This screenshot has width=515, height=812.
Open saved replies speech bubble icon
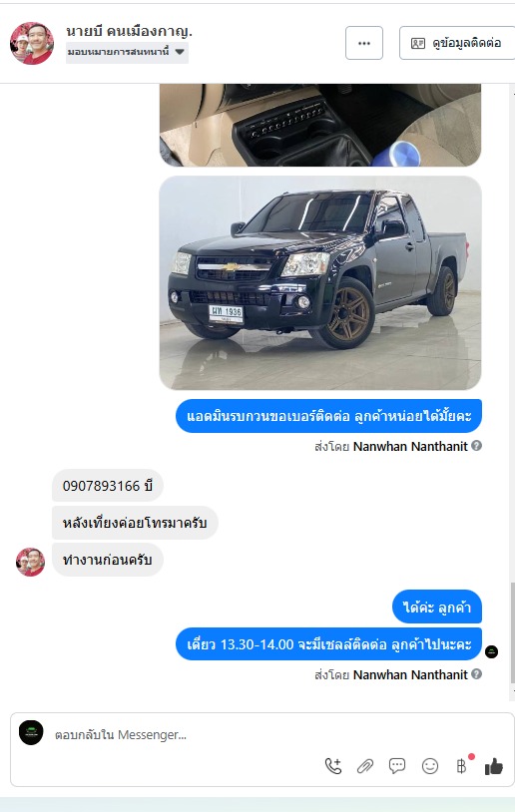tap(397, 765)
